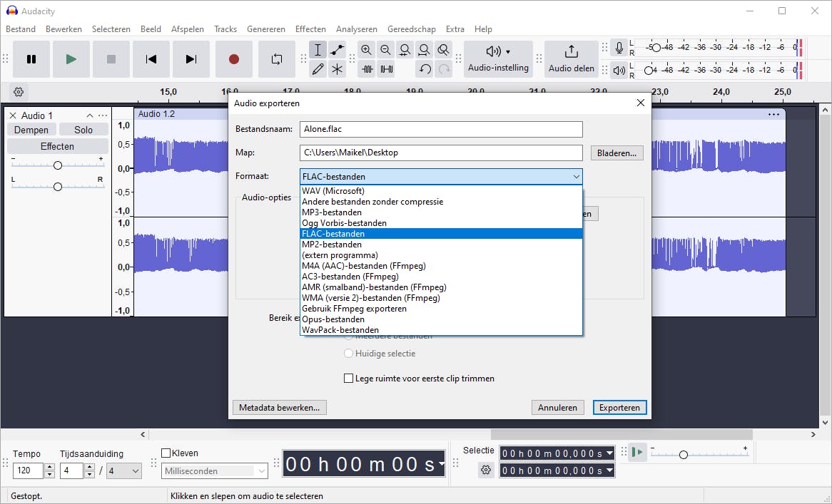Open the Tracks menu
The image size is (832, 504).
coord(225,29)
